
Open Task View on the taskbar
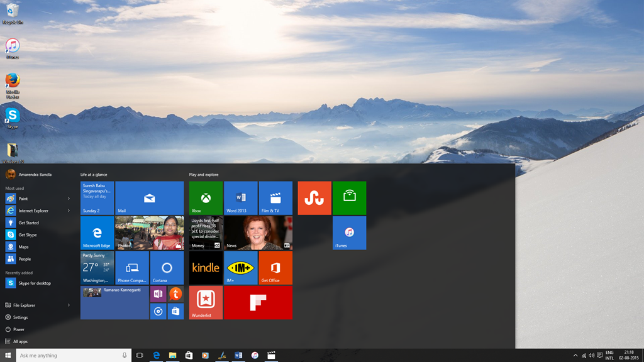[140, 356]
